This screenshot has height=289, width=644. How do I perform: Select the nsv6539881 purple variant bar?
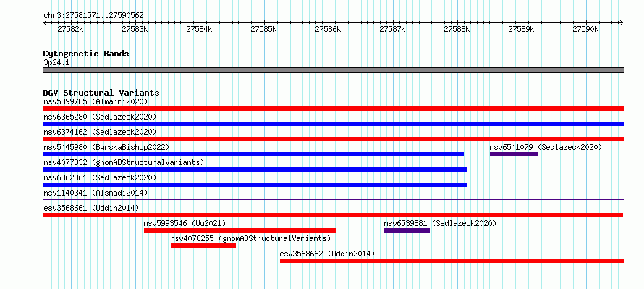point(407,230)
